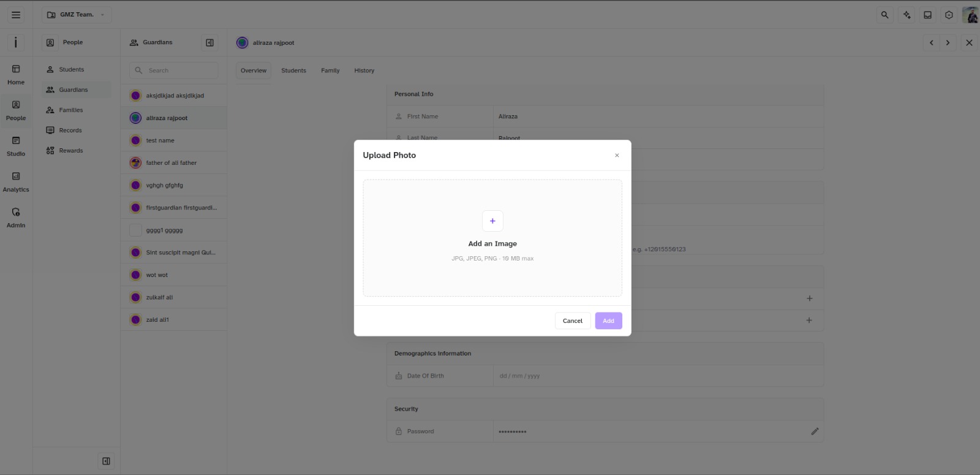980x475 pixels.
Task: Open Studio in left sidebar
Action: pyautogui.click(x=16, y=146)
